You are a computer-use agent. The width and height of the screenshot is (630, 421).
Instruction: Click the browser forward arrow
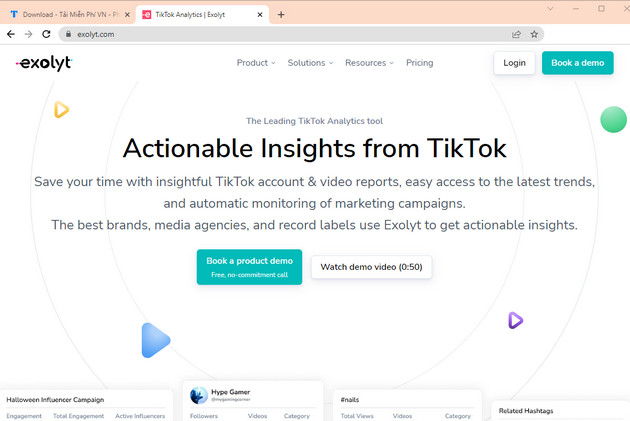(28, 34)
